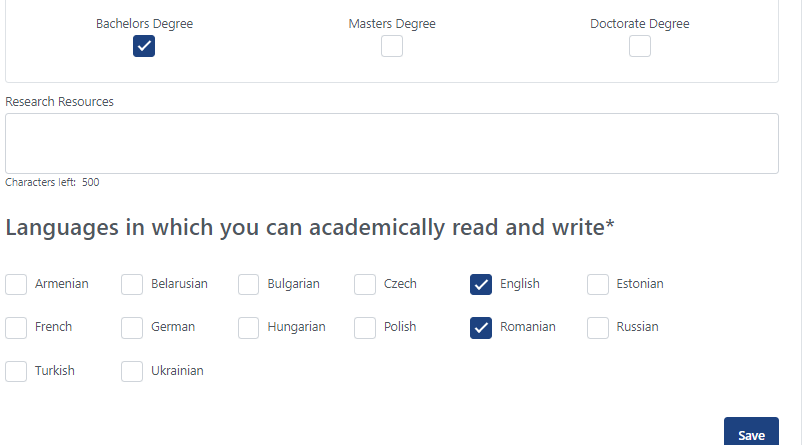
Task: Uncheck the Bachelors Degree checkbox
Action: coord(144,46)
